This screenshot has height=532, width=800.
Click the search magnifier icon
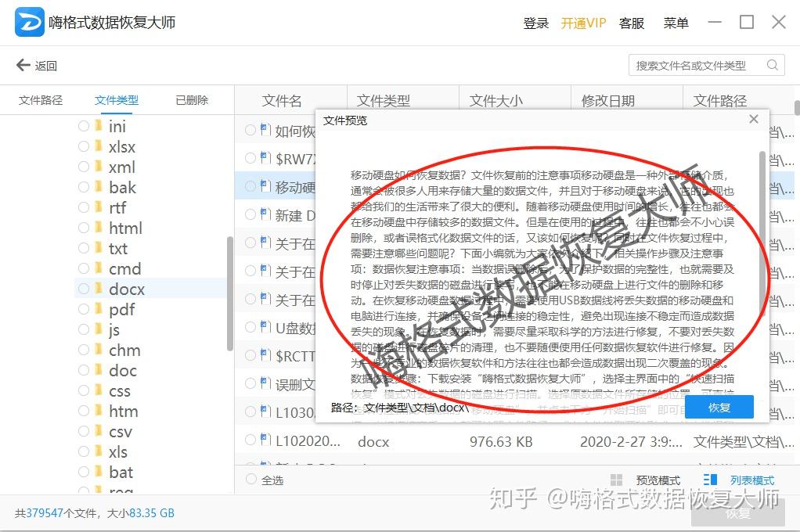[x=773, y=65]
